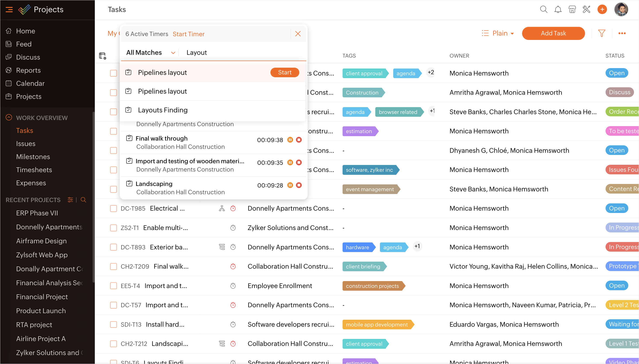Check the DC-T985 Electrical task checkbox
639x364 pixels.
(113, 208)
